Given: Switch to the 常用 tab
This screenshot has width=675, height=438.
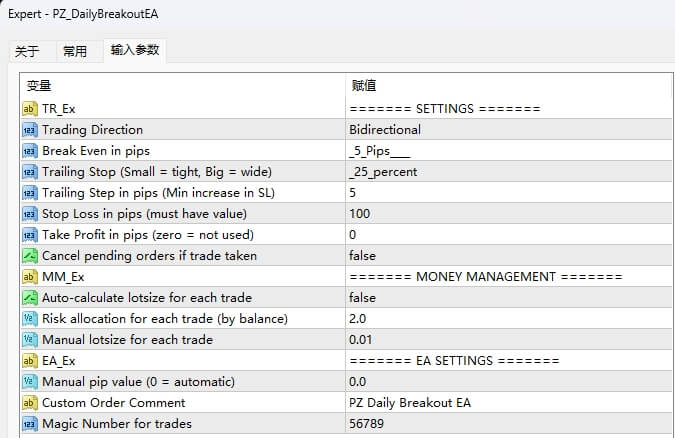Looking at the screenshot, I should click(x=75, y=51).
